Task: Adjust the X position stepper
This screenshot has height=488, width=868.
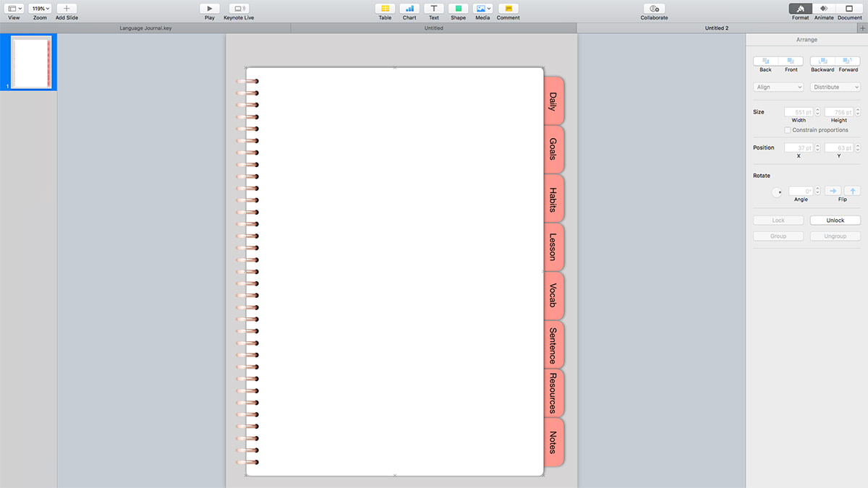Action: (x=817, y=147)
